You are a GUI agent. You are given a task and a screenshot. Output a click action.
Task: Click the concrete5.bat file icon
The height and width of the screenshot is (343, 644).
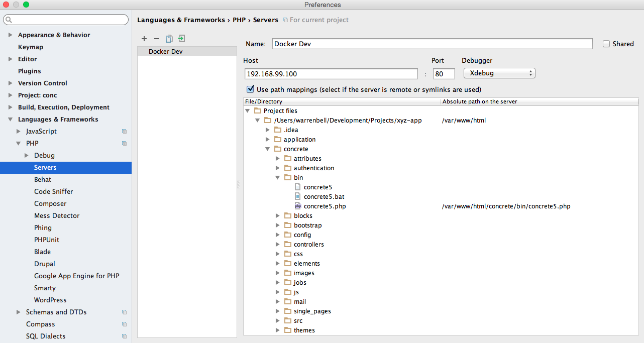(298, 197)
